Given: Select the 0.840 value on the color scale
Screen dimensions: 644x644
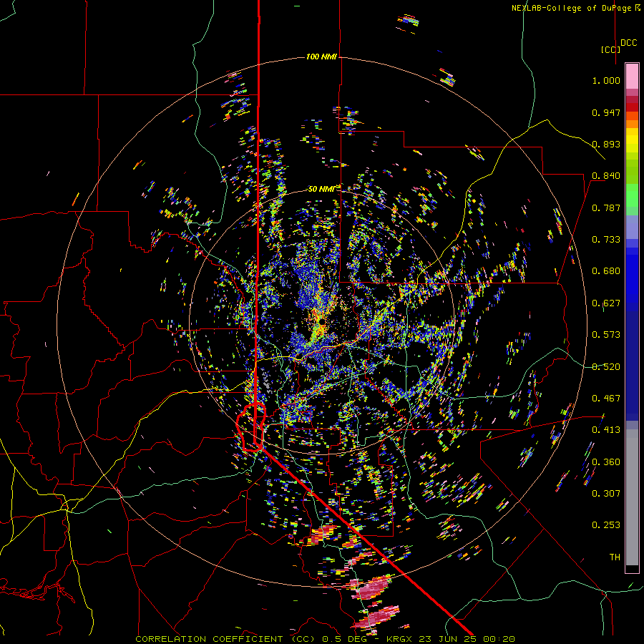Looking at the screenshot, I should 606,176.
